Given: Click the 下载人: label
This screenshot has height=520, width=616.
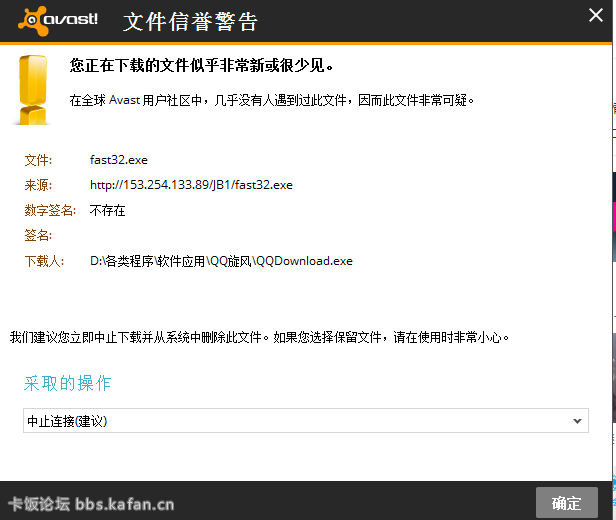Looking at the screenshot, I should point(44,261).
